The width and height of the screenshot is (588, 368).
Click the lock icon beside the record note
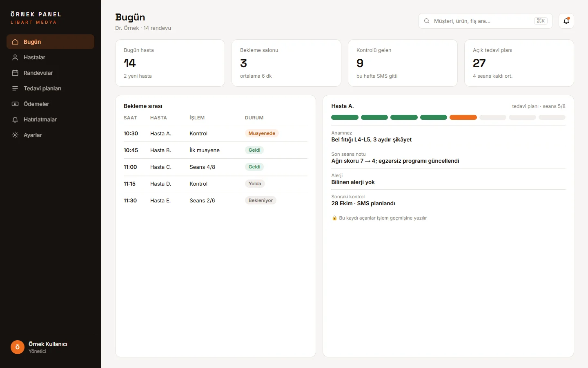click(x=334, y=218)
